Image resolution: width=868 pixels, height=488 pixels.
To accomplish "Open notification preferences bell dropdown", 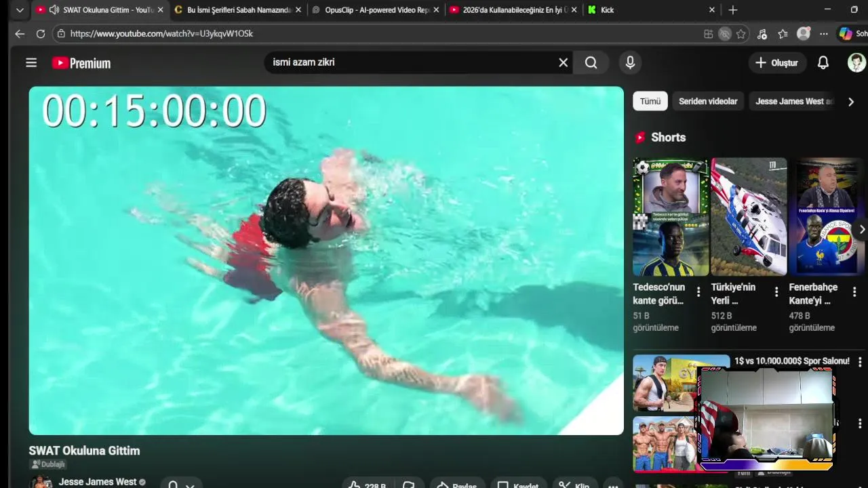I will point(181,485).
